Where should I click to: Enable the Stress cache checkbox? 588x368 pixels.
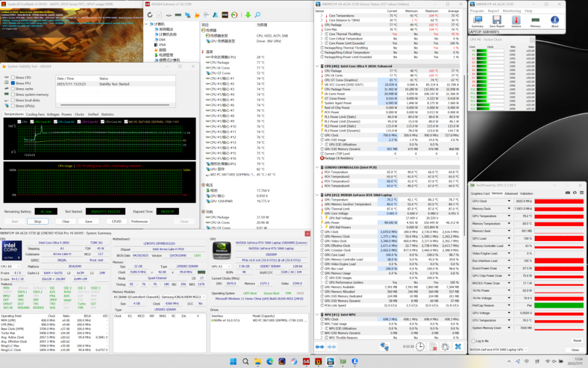pos(13,89)
